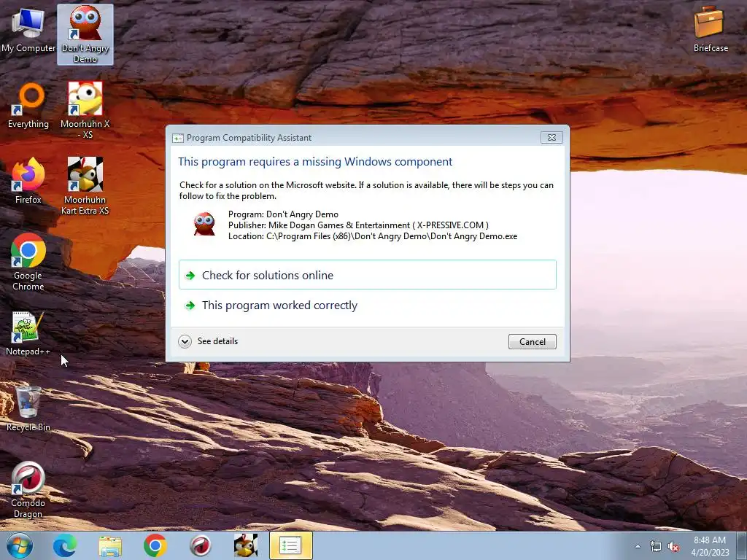Cancel the compatibility assistant dialog
The width and height of the screenshot is (747, 560).
coord(532,341)
